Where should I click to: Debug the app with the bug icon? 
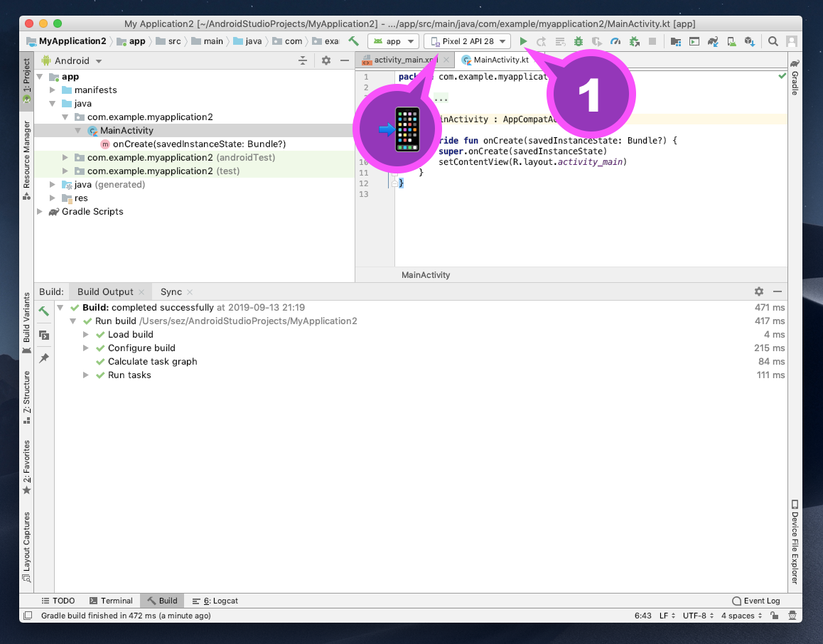(579, 41)
